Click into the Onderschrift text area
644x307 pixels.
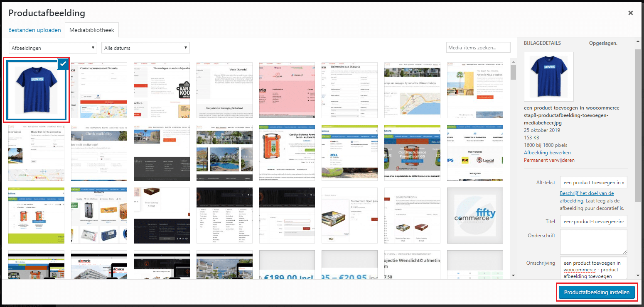(593, 242)
